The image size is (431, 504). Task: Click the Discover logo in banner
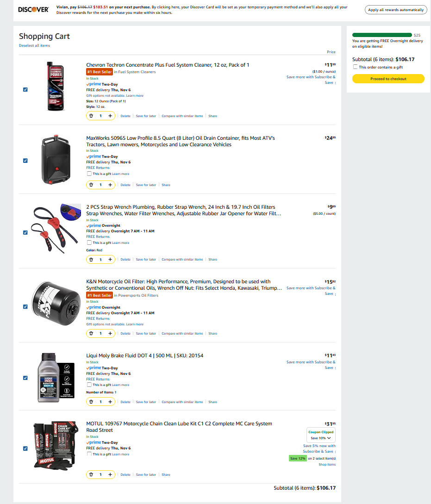(x=33, y=10)
